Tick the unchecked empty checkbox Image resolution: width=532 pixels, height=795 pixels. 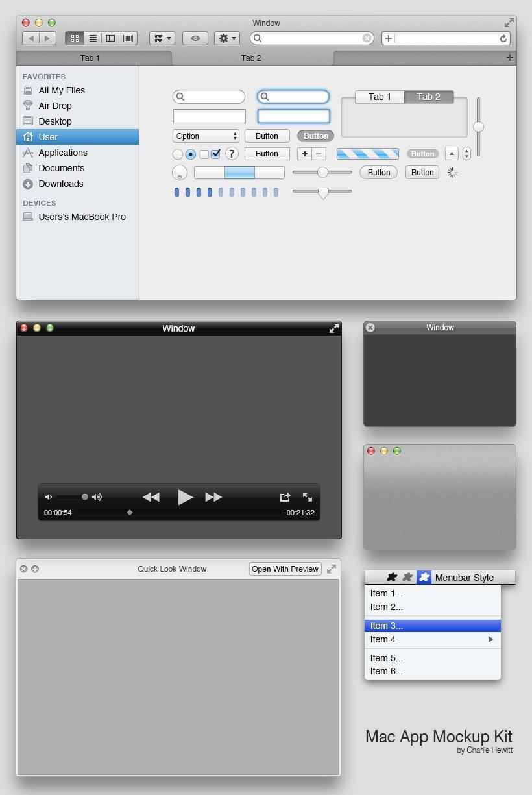pos(204,154)
